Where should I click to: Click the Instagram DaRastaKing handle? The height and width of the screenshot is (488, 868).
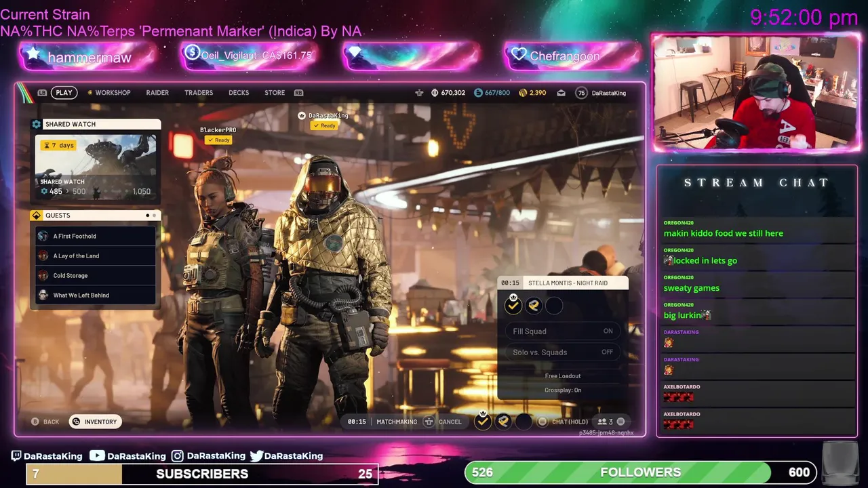tap(208, 456)
